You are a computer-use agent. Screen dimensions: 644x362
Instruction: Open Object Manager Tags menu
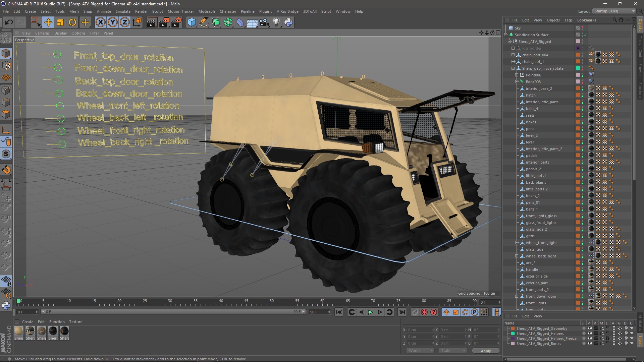(568, 20)
